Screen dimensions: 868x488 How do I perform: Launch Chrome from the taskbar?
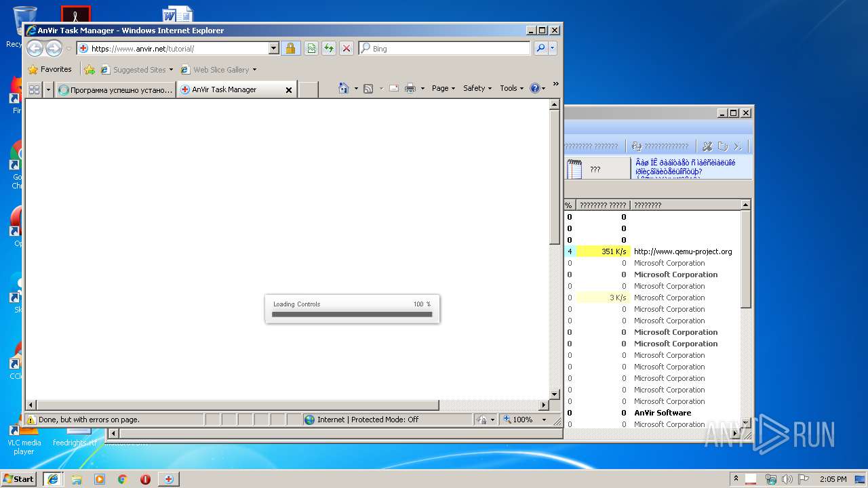coord(122,479)
